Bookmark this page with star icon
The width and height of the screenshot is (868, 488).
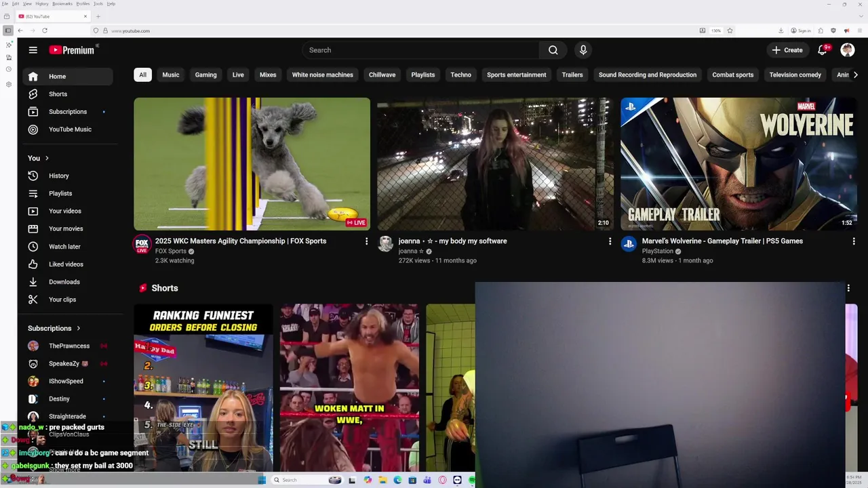click(x=730, y=30)
